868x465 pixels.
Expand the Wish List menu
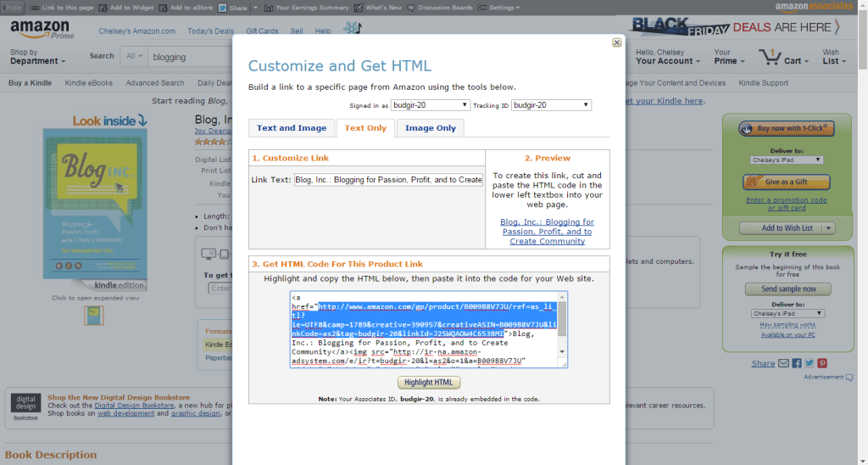834,57
